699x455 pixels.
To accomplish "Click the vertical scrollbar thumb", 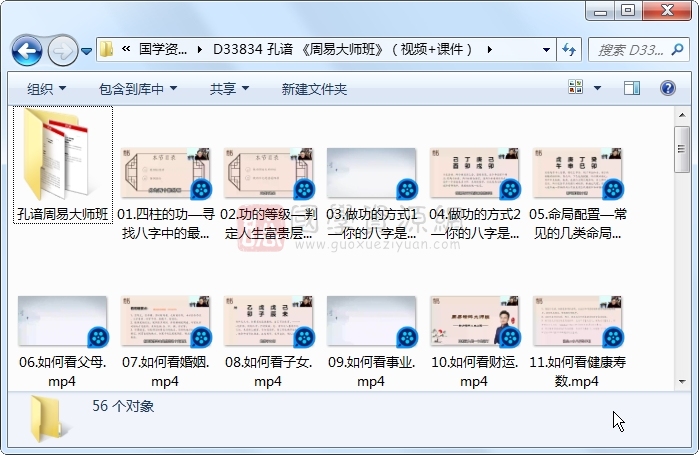I will [682, 149].
